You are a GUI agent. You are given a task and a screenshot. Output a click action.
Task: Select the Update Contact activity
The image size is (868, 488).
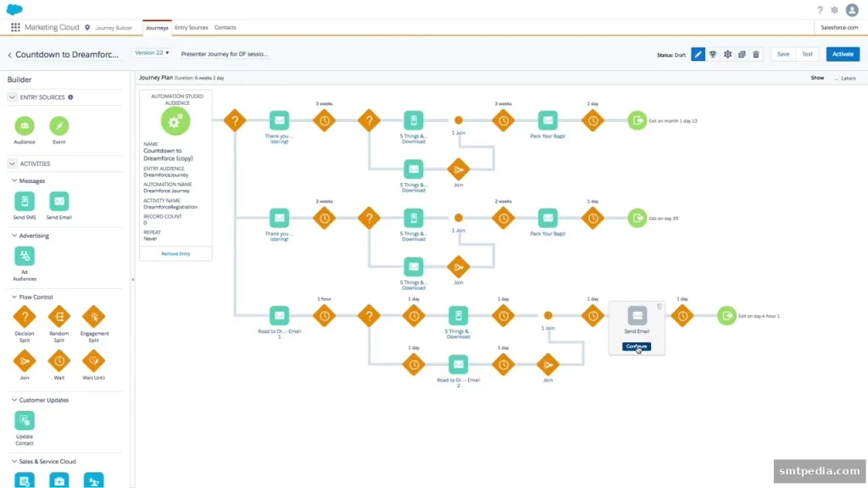point(25,420)
